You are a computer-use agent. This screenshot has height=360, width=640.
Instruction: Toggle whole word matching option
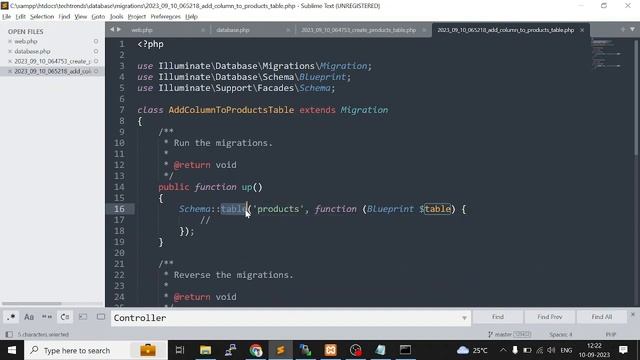pos(47,317)
